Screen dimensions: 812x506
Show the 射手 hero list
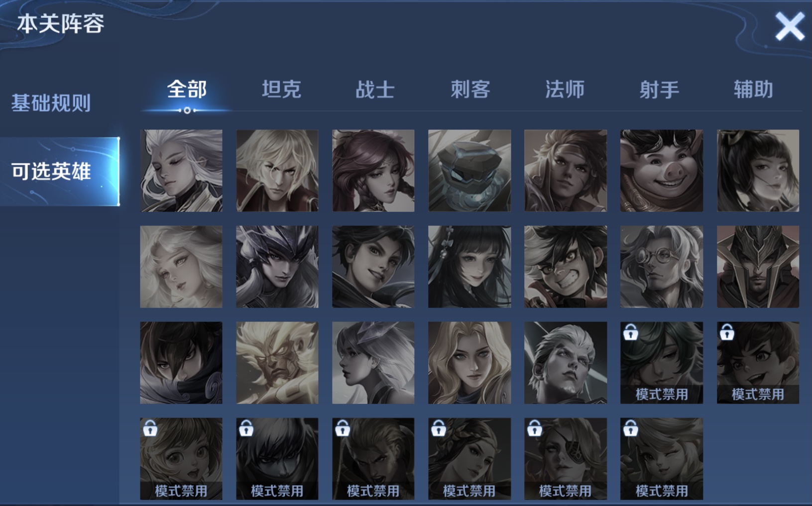click(659, 90)
